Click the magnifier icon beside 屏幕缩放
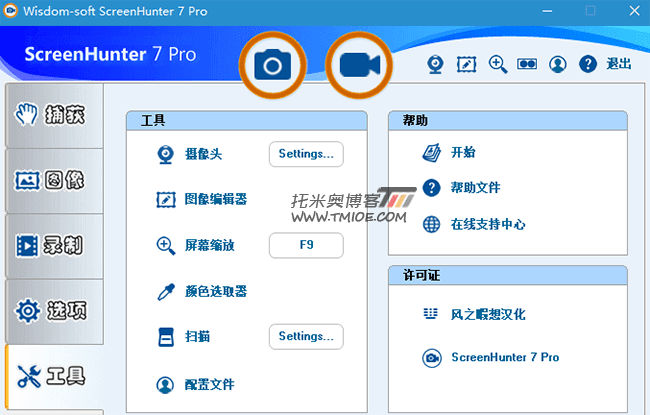This screenshot has height=415, width=650. 165,245
